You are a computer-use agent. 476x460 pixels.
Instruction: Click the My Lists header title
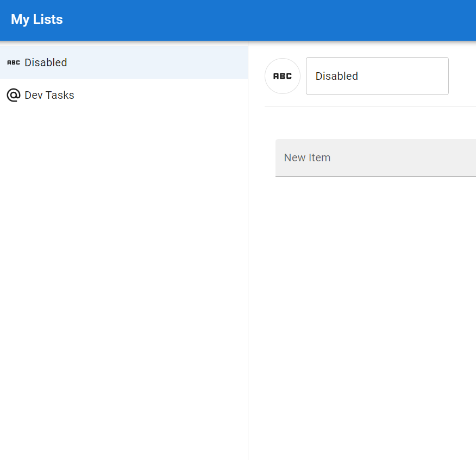pos(37,20)
